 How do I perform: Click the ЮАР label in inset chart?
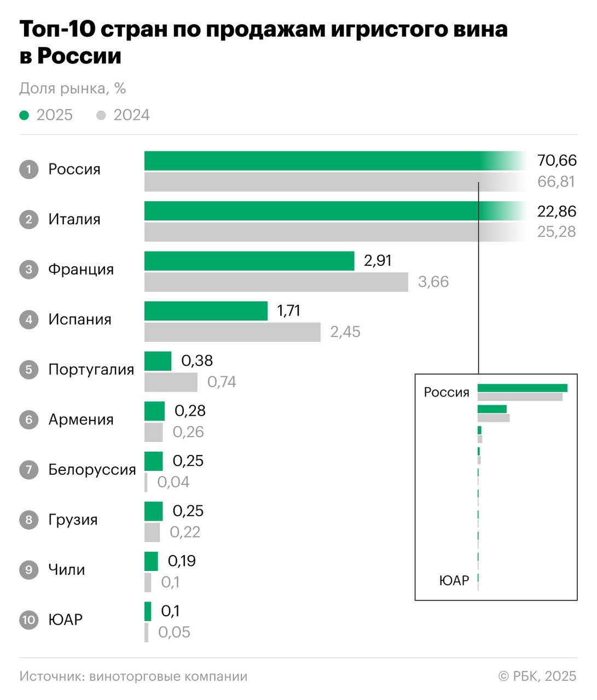click(x=454, y=580)
